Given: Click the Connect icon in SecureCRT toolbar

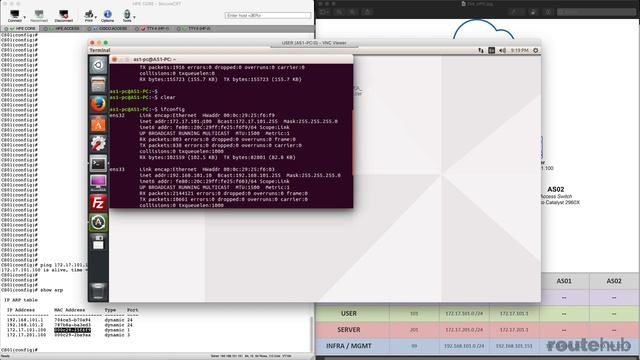Looking at the screenshot, I should tap(15, 16).
